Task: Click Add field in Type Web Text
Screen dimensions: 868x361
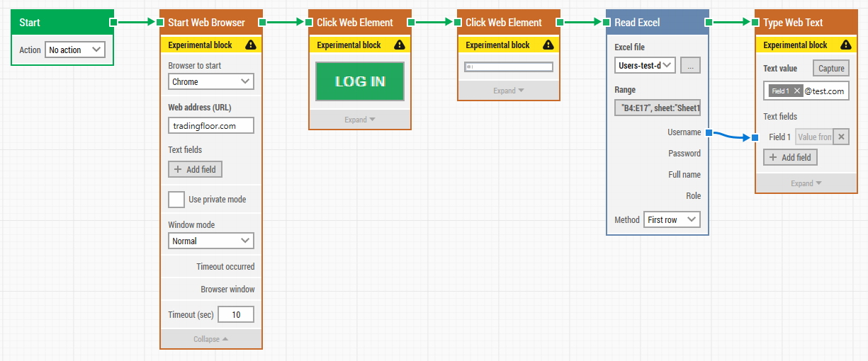Action: (790, 157)
